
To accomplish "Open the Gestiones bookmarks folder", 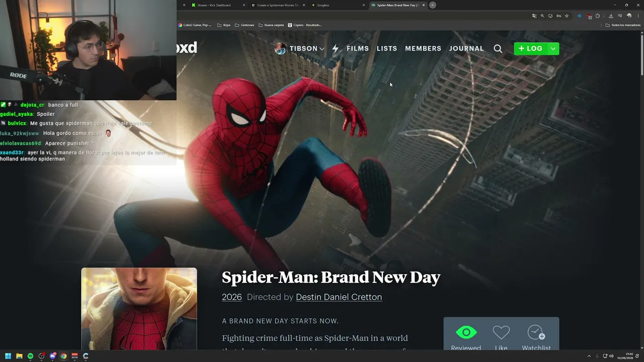I will [245, 25].
